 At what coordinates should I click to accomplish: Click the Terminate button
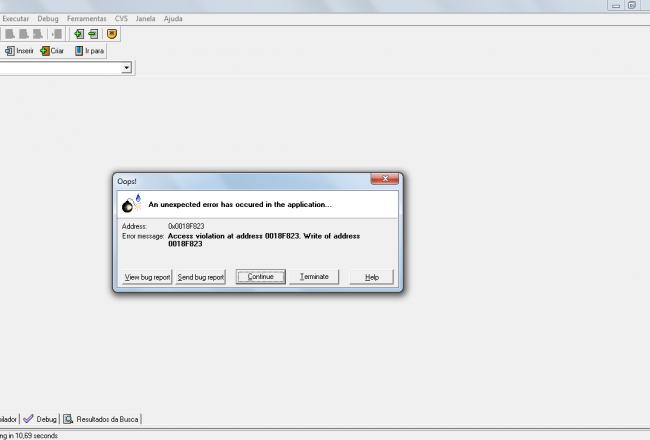314,277
